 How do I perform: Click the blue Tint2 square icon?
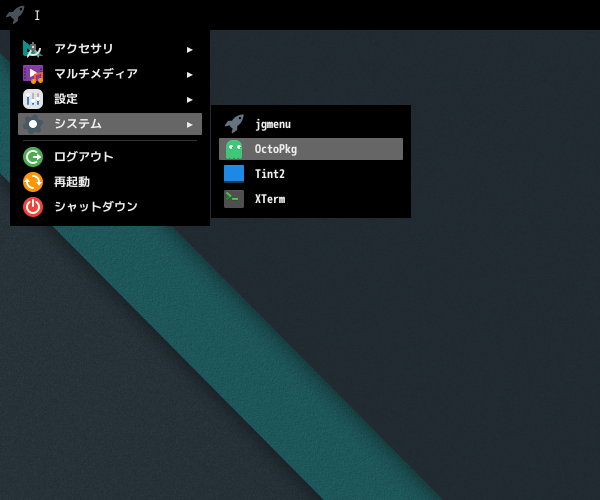point(234,174)
